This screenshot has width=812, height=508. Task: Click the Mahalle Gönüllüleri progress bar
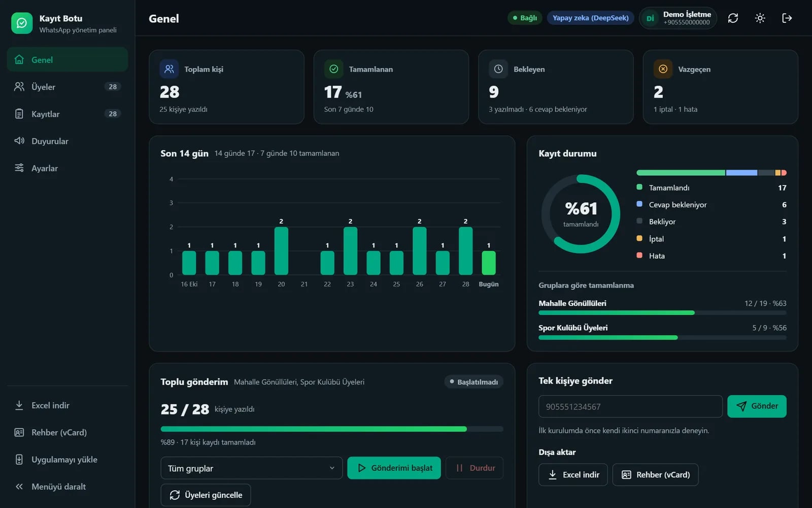(x=662, y=313)
